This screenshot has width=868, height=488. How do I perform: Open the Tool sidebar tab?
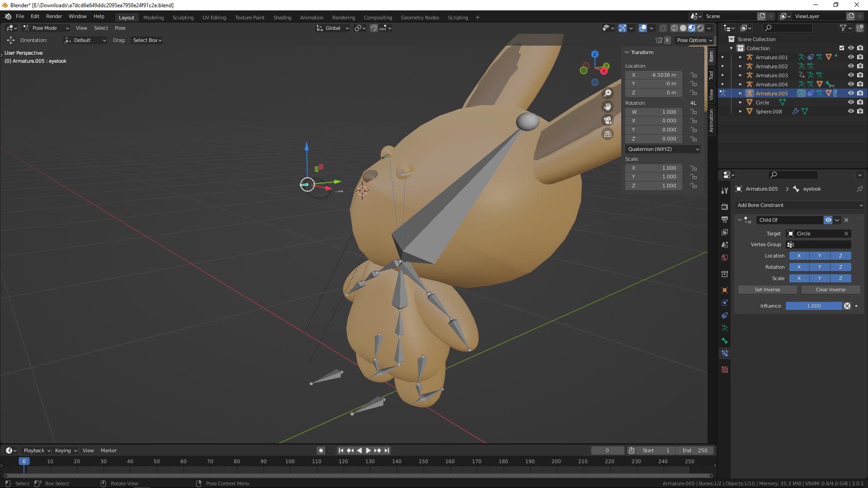[711, 75]
